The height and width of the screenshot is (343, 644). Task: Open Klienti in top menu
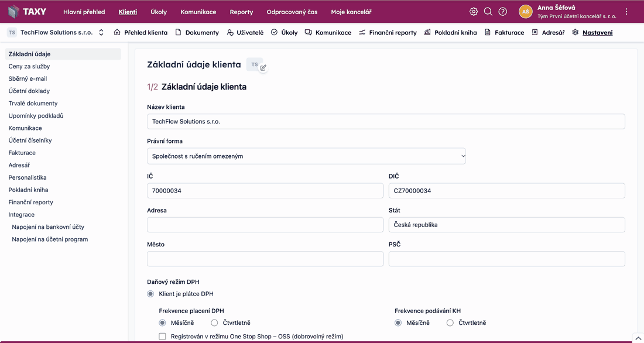128,12
